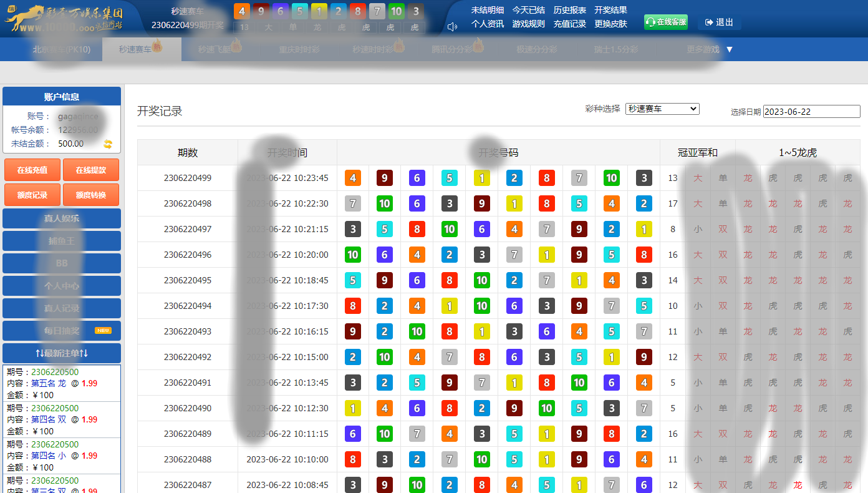Click 更换皮肤 to change skin
The image size is (868, 493).
[610, 24]
